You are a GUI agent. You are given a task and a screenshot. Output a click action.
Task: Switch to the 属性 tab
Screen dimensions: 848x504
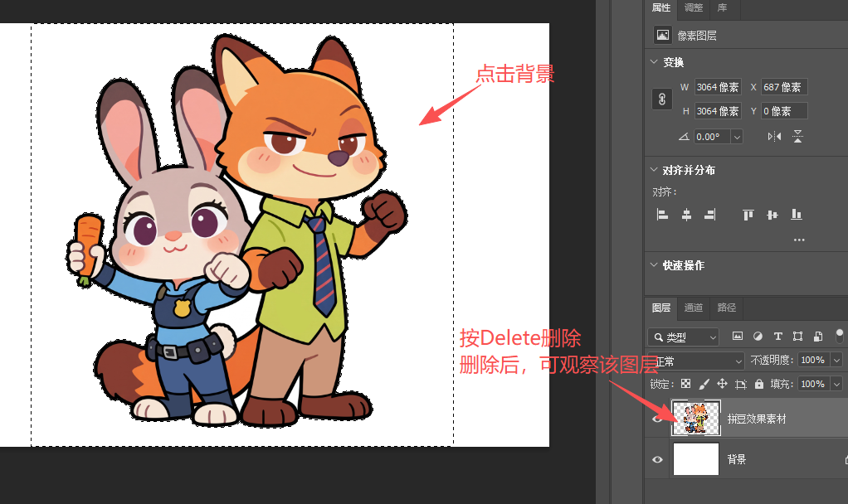pos(660,7)
